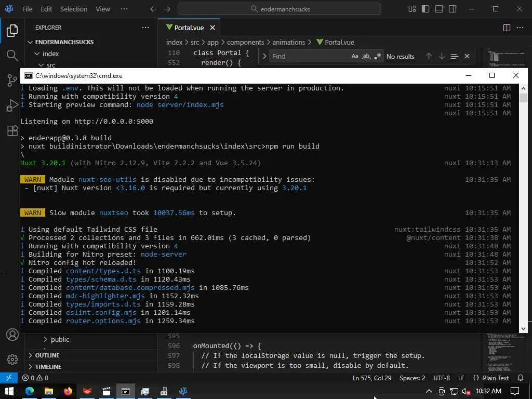Click the components breadcrumb
532x399 pixels.
click(245, 43)
